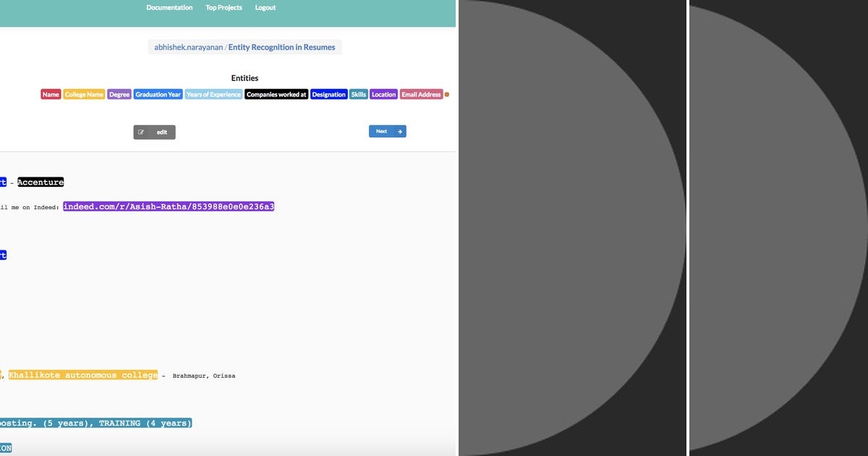Open the Top Projects page
868x456 pixels.
[x=223, y=7]
